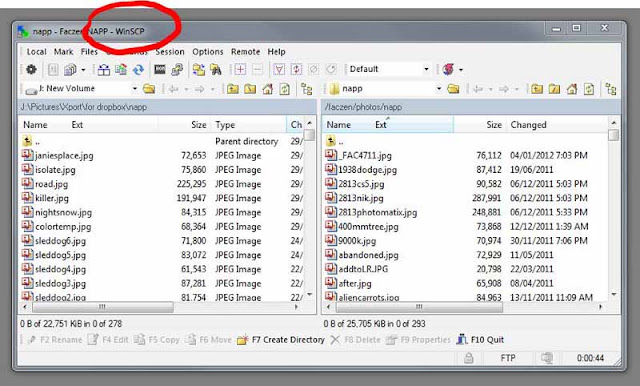Go to parent directory in remote panel
Image resolution: width=640 pixels, height=386 pixels.
pyautogui.click(x=537, y=89)
